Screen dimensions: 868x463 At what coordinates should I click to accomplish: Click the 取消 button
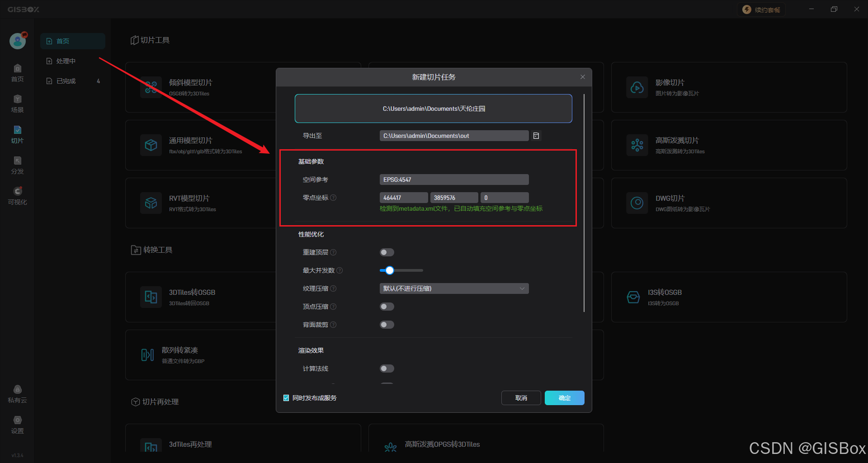pyautogui.click(x=521, y=398)
